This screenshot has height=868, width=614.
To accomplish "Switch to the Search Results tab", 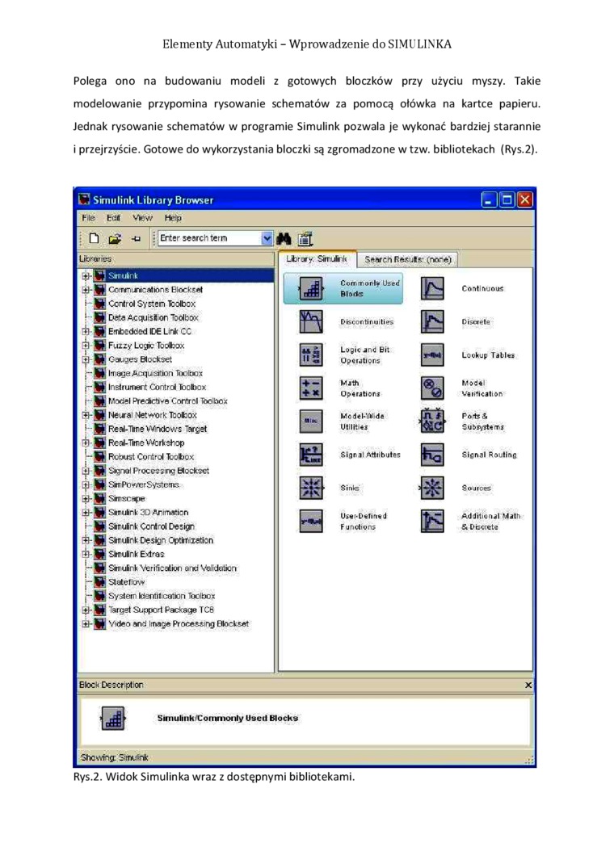I will click(x=408, y=259).
